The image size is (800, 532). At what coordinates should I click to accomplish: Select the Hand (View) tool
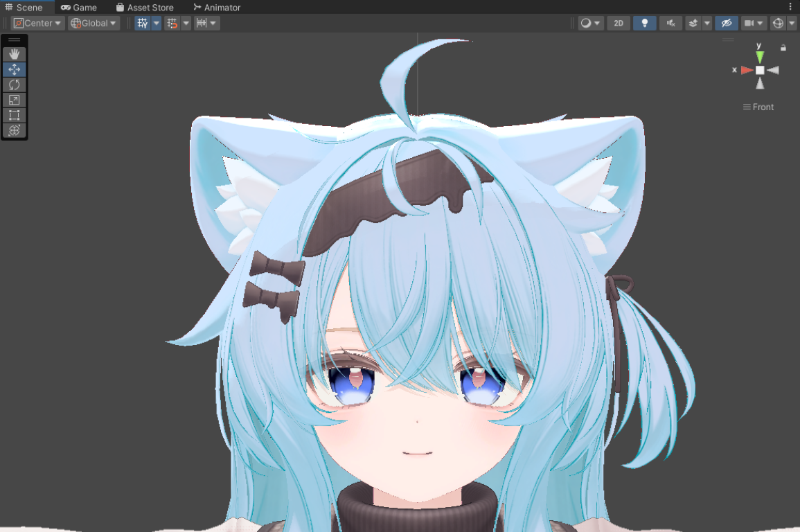click(14, 54)
